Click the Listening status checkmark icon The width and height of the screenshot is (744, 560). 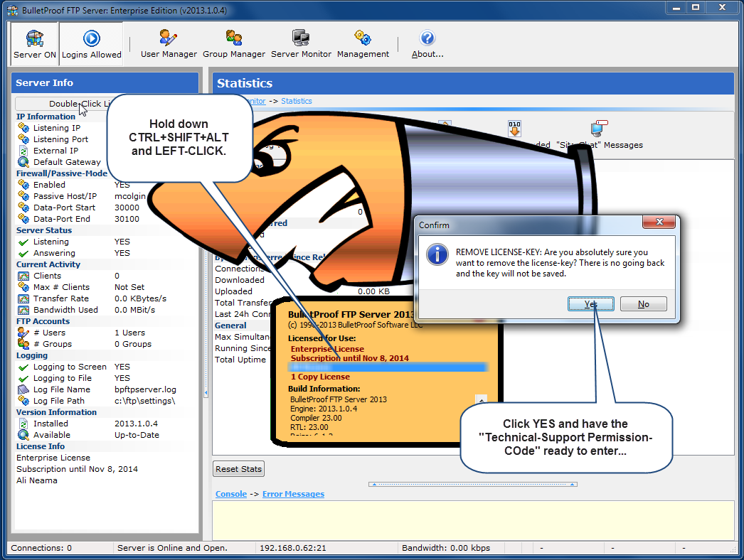point(23,242)
